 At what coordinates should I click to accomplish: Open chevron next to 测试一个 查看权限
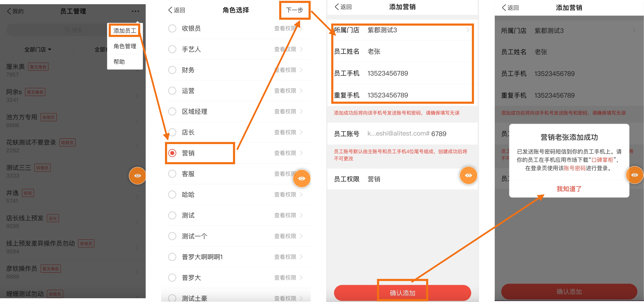point(301,236)
